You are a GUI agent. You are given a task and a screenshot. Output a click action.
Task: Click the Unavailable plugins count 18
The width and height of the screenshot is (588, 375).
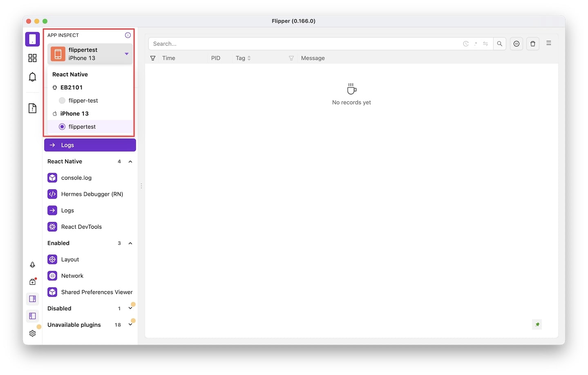coord(118,325)
